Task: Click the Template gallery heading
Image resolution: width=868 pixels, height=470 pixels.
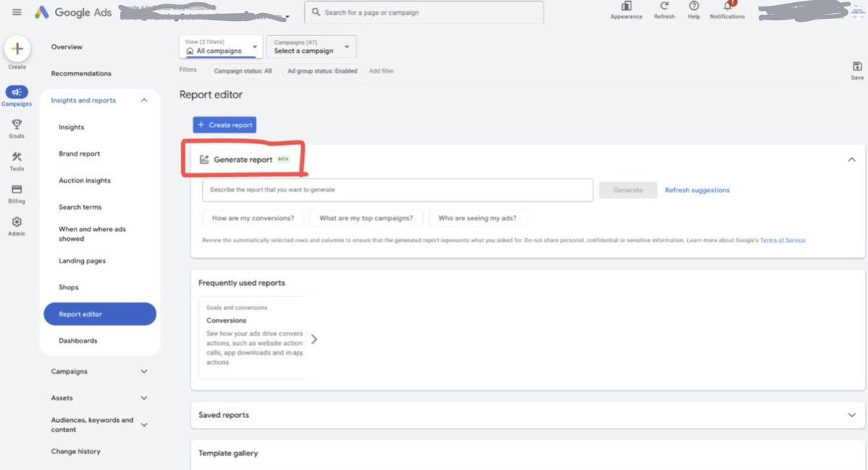Action: (229, 453)
